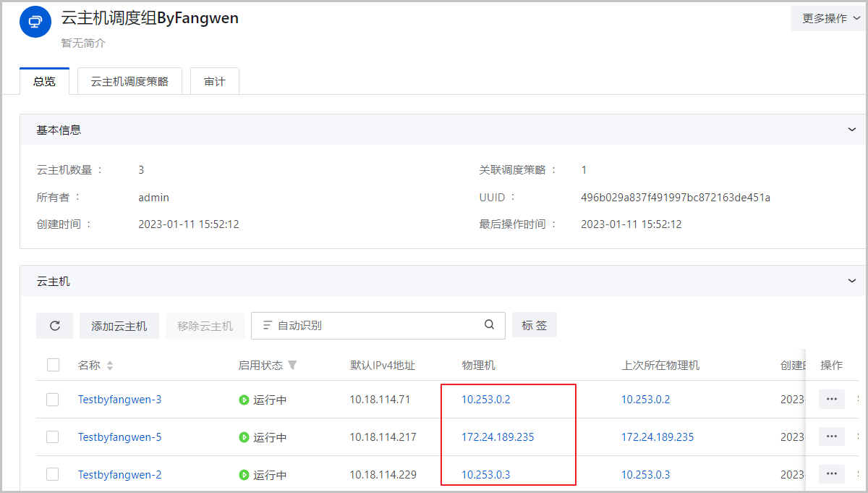The width and height of the screenshot is (868, 493).
Task: Click the 标签 button
Action: point(534,326)
